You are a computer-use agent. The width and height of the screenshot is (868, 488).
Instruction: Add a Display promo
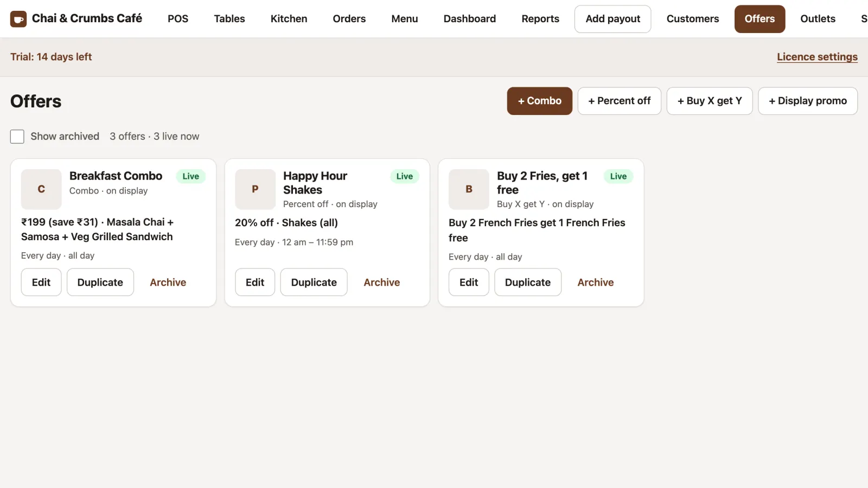808,101
